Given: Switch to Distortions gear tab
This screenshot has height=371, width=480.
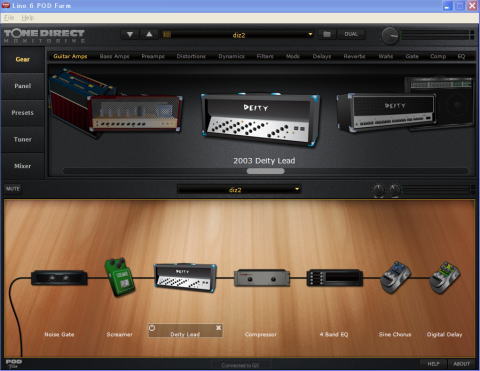Looking at the screenshot, I should [191, 56].
